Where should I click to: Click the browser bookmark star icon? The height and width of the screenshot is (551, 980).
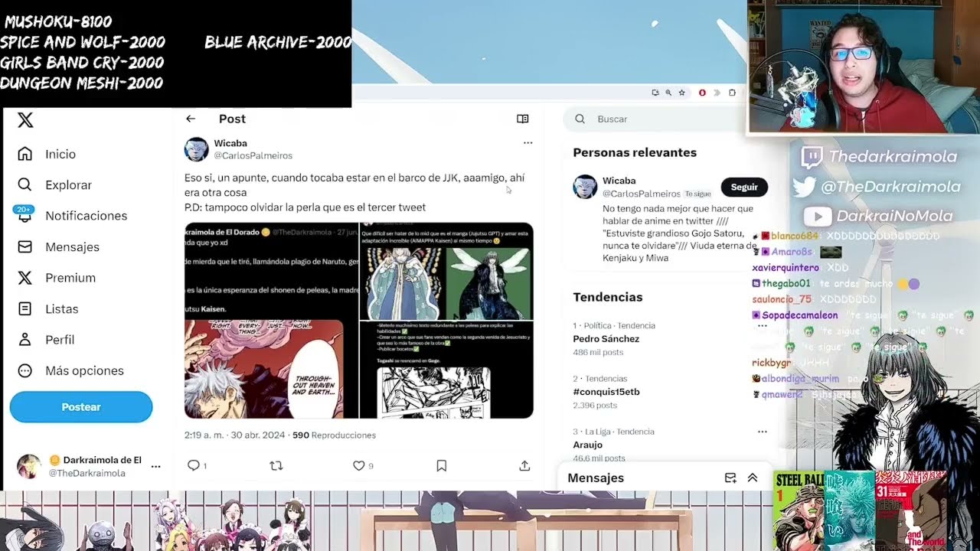coord(681,93)
